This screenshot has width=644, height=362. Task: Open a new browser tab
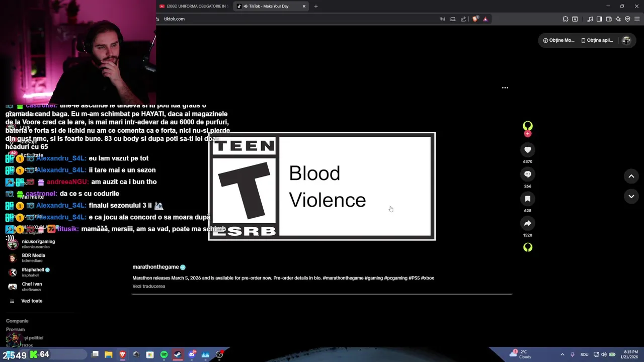[x=316, y=6]
